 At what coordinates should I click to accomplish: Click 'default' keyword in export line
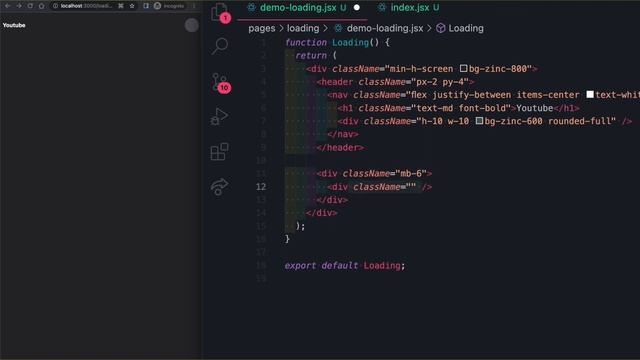coord(340,265)
